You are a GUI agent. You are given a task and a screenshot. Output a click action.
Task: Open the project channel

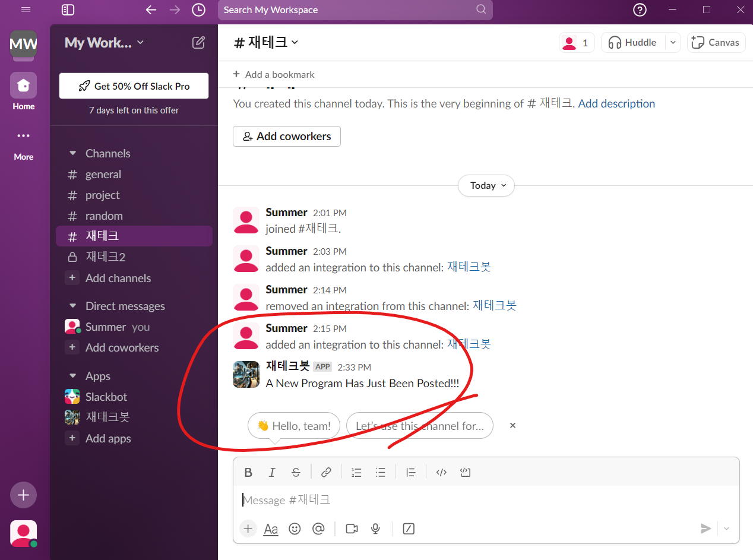click(134, 195)
